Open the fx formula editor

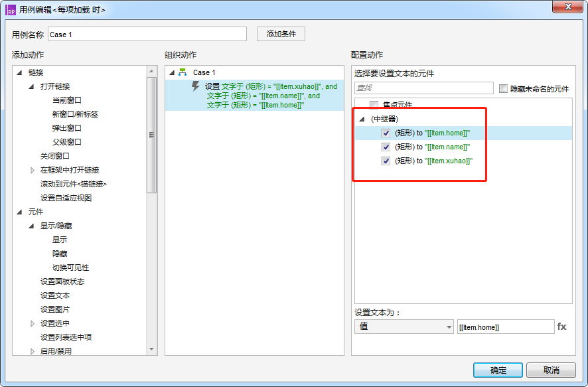point(561,327)
